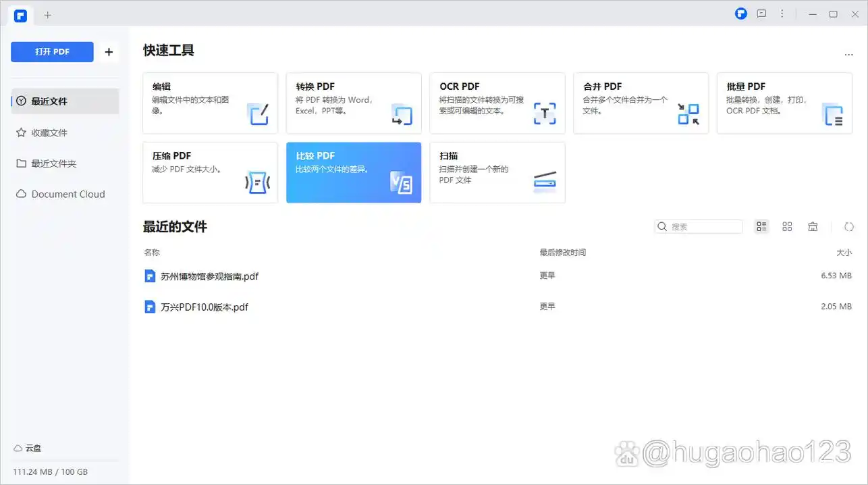Start the 批量 PDF batch tool
Screen dimensions: 868x485
point(784,103)
